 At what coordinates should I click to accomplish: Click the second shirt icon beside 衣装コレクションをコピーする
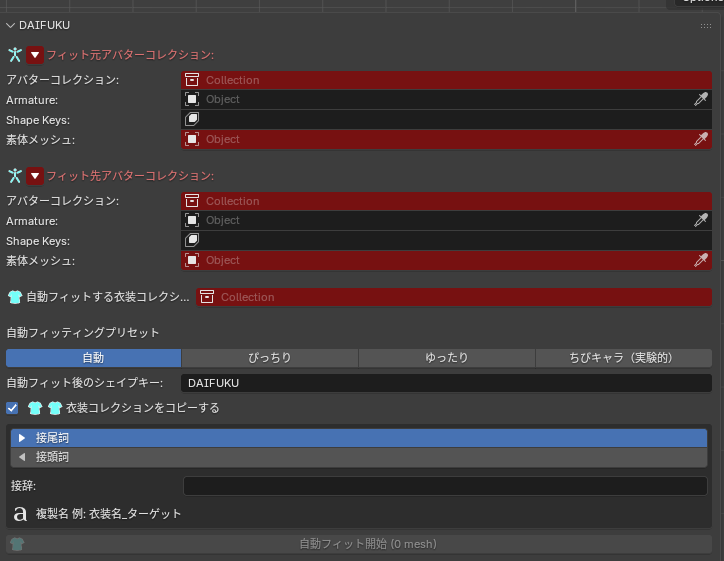tap(55, 408)
